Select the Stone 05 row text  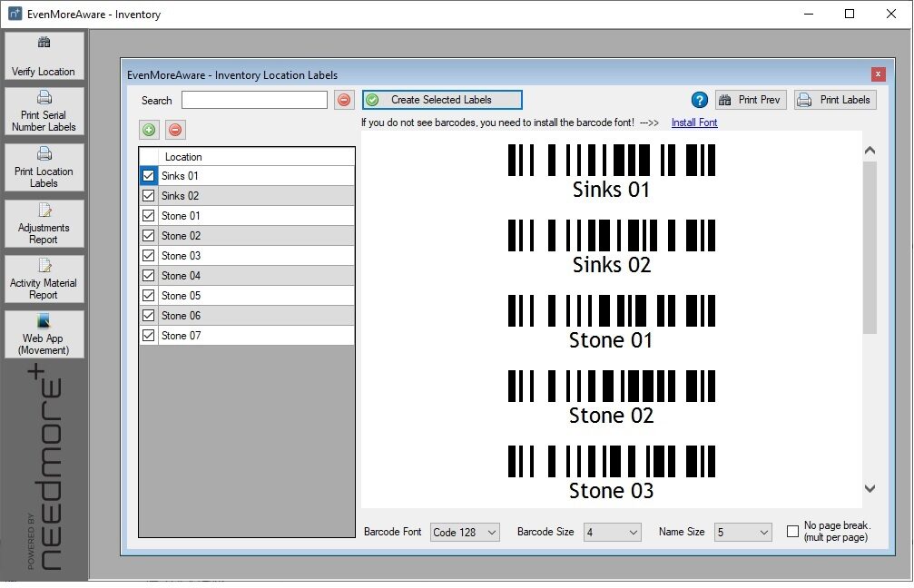pyautogui.click(x=181, y=296)
